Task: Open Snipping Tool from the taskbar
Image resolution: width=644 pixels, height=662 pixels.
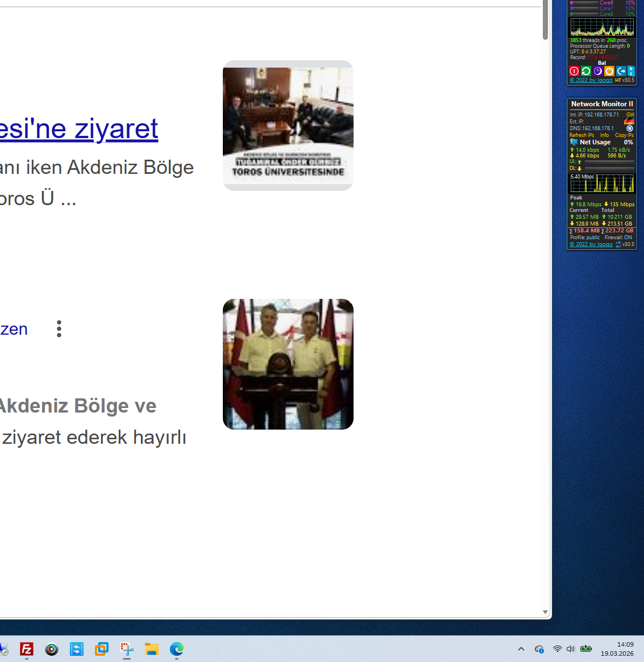Action: coord(127,649)
